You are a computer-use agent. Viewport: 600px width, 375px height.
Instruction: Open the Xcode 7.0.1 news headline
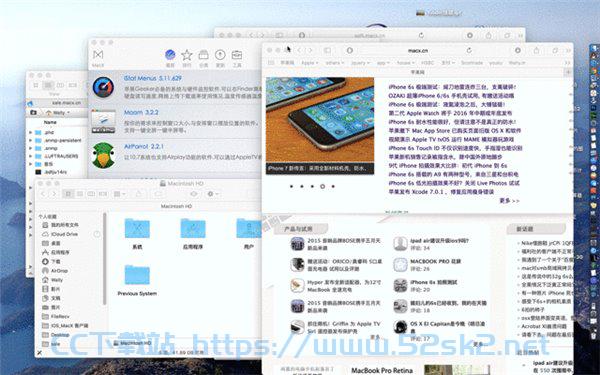(441, 192)
